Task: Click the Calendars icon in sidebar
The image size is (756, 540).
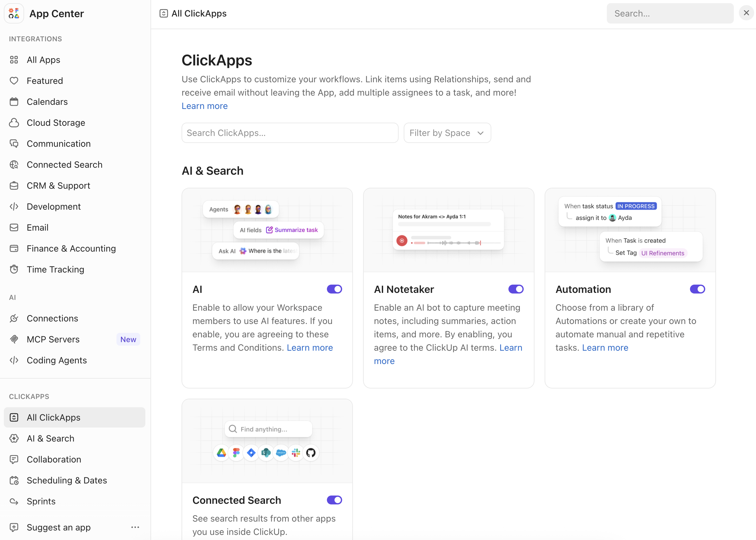Action: 14,102
